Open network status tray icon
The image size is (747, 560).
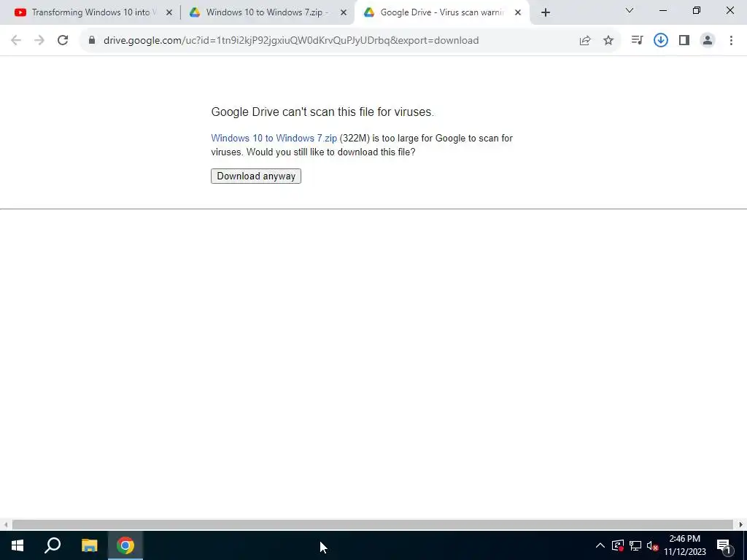[635, 545]
